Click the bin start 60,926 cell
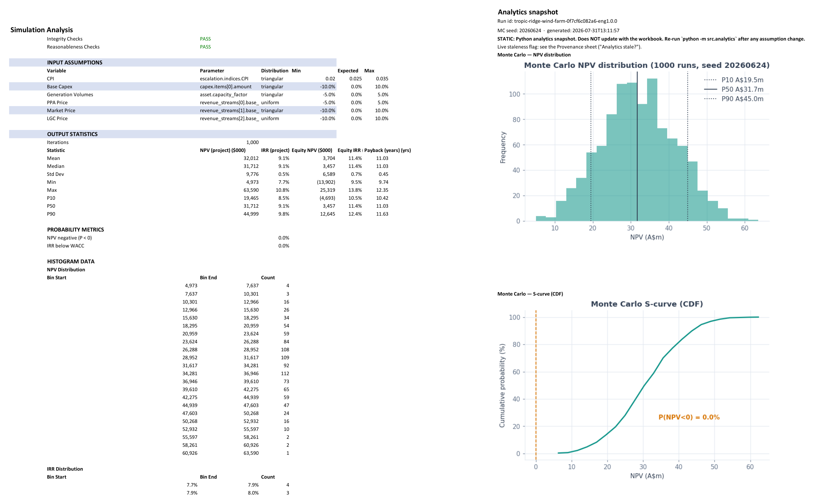Screen dimensions: 814x504 tap(190, 453)
